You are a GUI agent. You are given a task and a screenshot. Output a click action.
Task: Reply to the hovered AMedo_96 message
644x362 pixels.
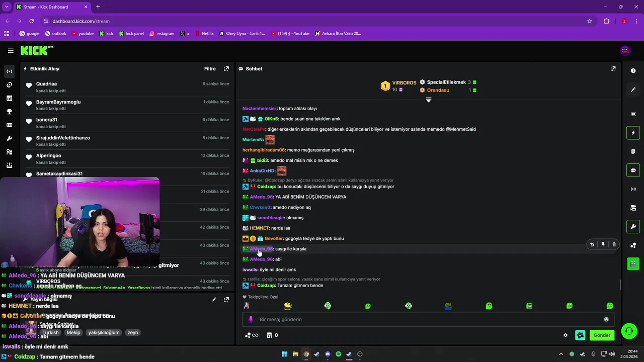coord(592,244)
